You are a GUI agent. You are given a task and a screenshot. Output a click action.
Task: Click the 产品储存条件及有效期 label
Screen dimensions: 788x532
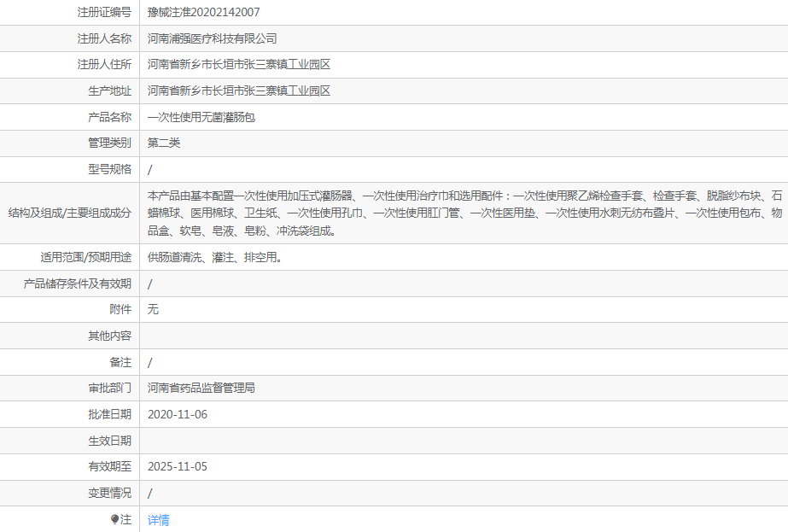[x=78, y=284]
